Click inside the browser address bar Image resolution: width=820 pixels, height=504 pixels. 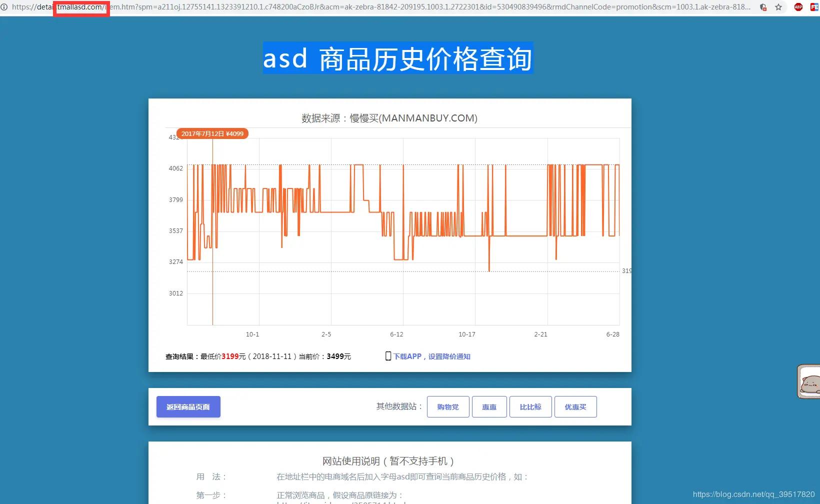(x=350, y=7)
